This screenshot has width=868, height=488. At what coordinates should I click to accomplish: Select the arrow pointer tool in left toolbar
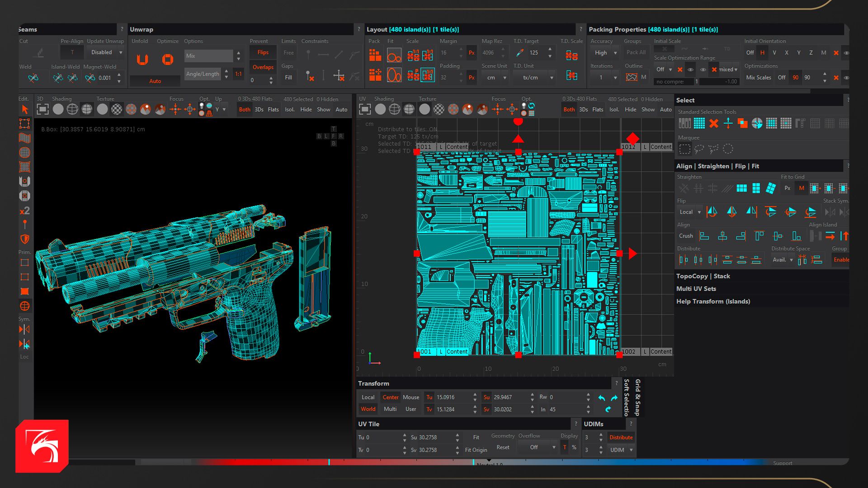tap(25, 109)
